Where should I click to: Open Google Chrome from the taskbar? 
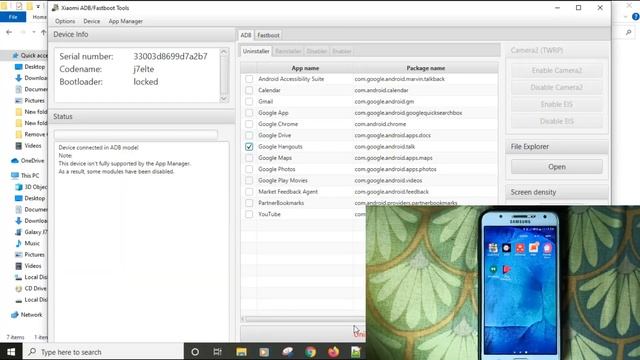(x=311, y=351)
